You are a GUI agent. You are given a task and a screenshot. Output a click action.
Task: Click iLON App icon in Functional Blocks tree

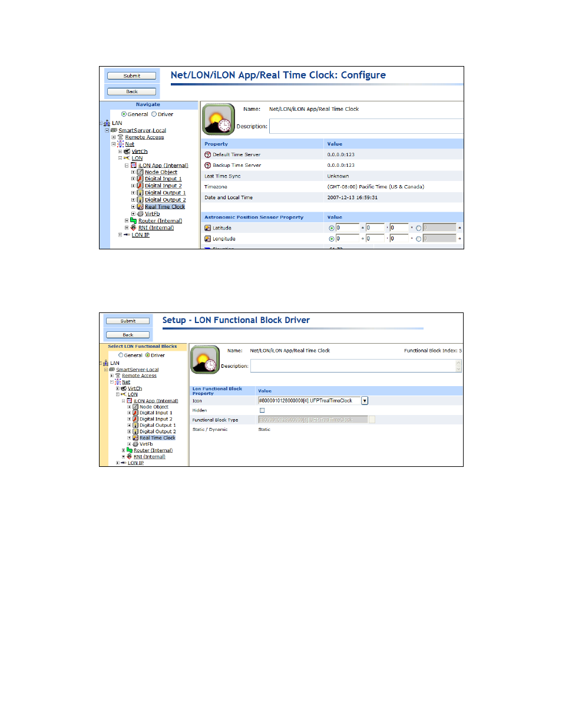(130, 401)
